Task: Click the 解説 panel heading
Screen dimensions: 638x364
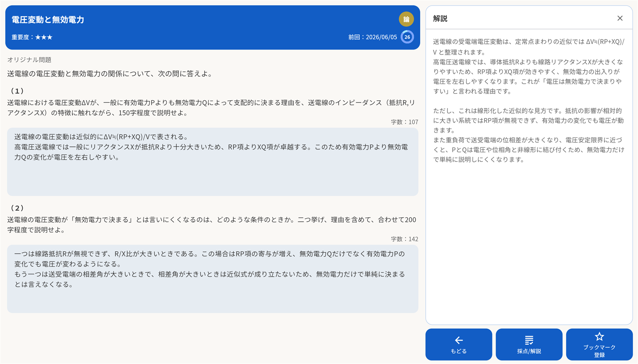Action: click(440, 18)
